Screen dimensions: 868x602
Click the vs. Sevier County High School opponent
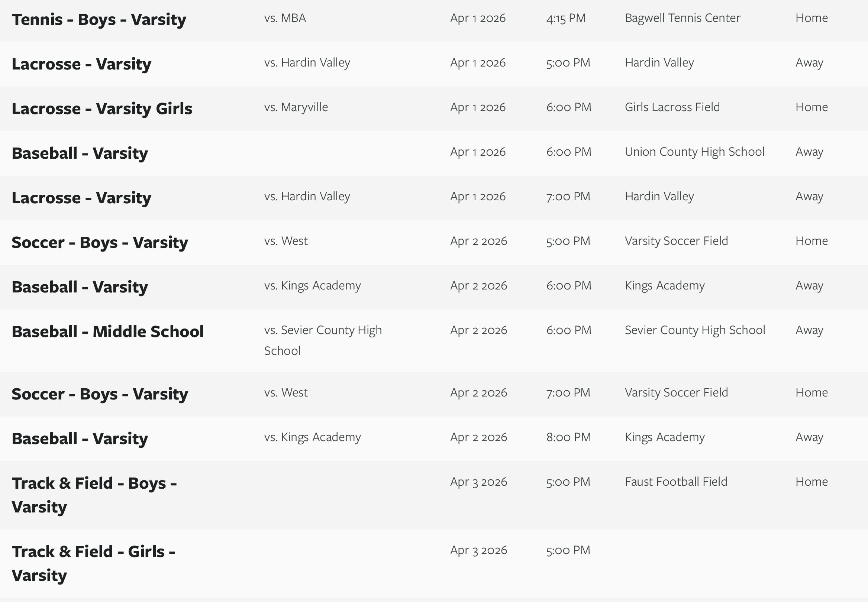(x=323, y=340)
